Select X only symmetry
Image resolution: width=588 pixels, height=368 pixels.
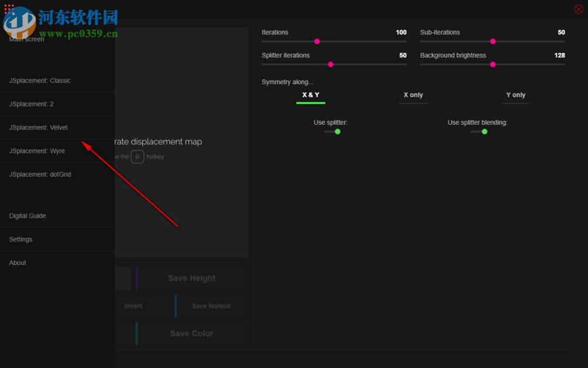[x=413, y=95]
